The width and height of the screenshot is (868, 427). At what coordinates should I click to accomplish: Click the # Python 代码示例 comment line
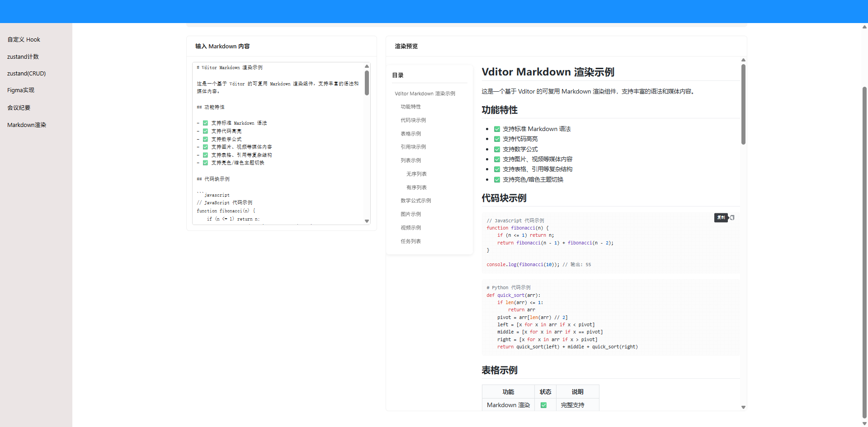click(509, 288)
